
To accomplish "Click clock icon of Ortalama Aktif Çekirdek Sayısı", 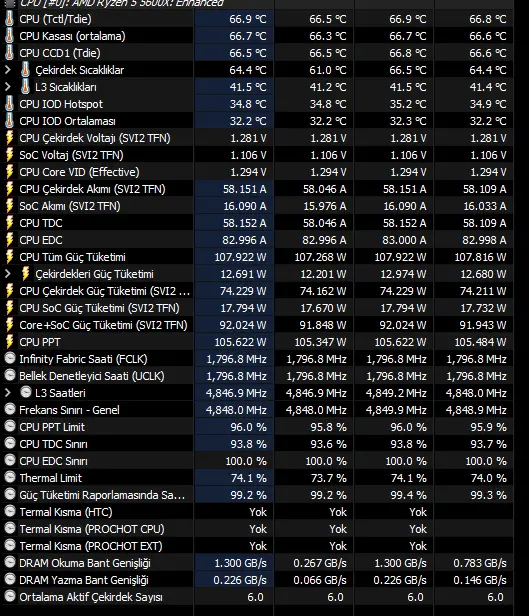I will pyautogui.click(x=10, y=596).
